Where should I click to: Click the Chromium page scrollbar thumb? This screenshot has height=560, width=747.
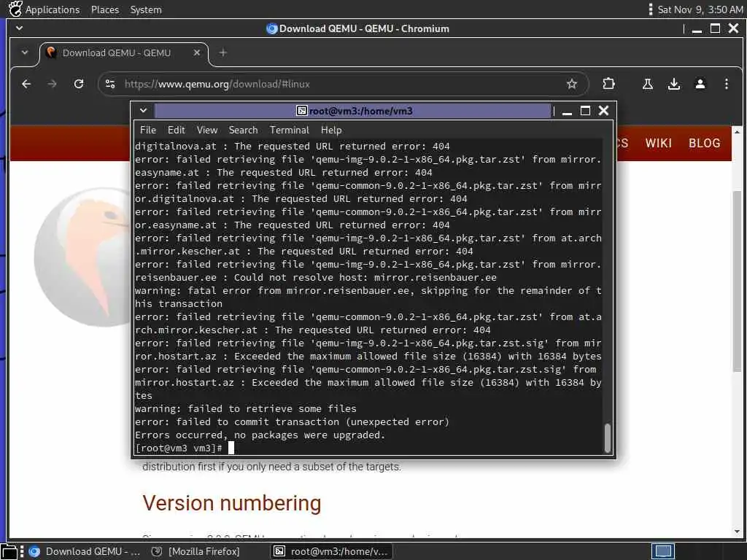(737, 281)
